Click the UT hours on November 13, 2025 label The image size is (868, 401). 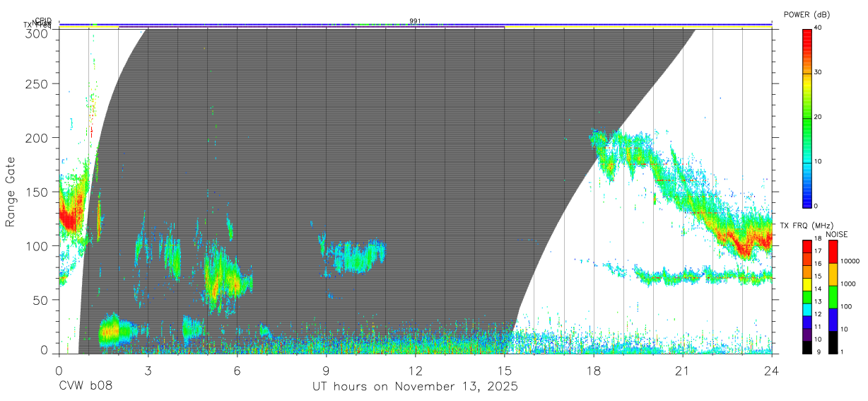[x=416, y=387]
